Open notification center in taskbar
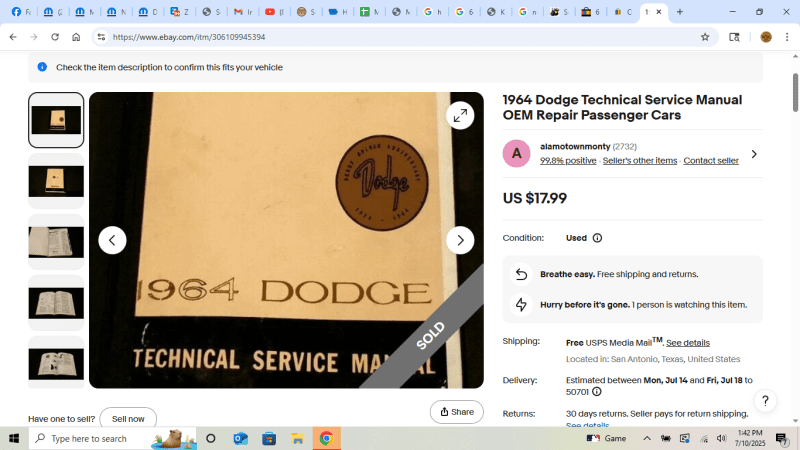 (781, 438)
